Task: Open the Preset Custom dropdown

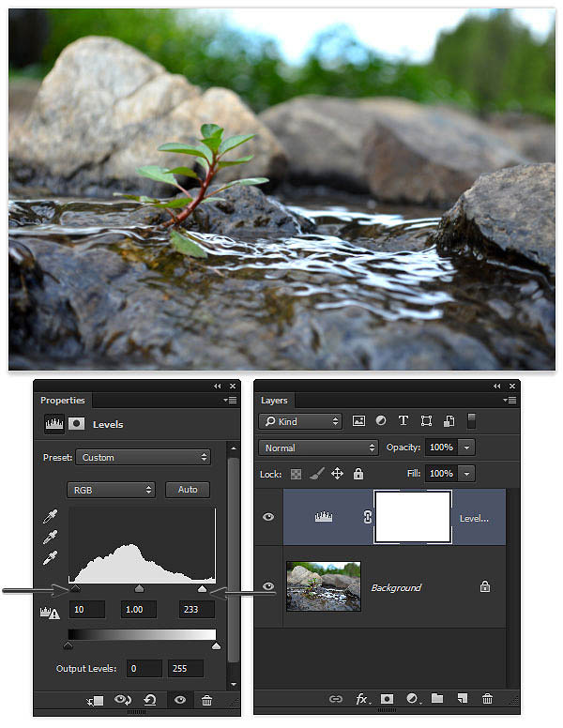Action: coord(143,457)
